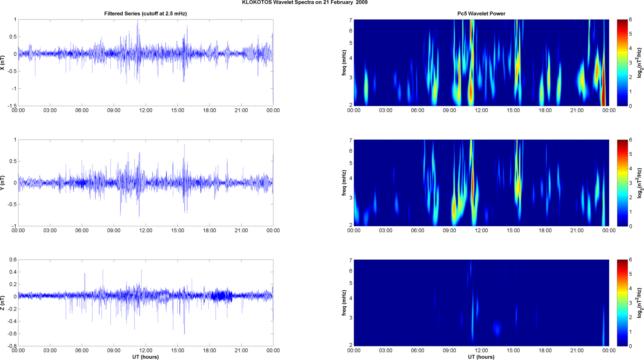644x360 pixels.
Task: Click the '-0.5' tick on the Y (nT) axis
Action: point(12,204)
